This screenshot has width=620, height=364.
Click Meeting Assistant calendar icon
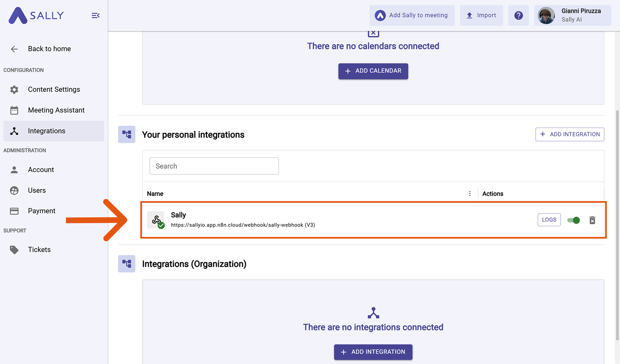point(14,110)
